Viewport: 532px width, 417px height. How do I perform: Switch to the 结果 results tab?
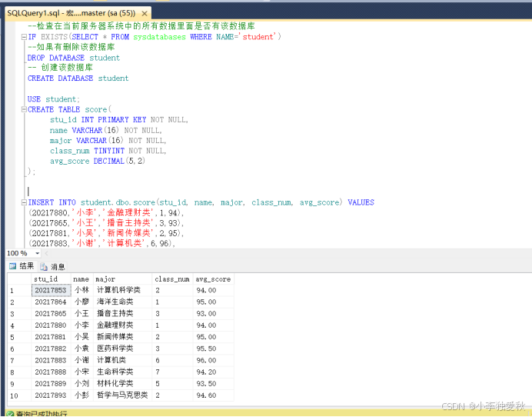tap(22, 266)
